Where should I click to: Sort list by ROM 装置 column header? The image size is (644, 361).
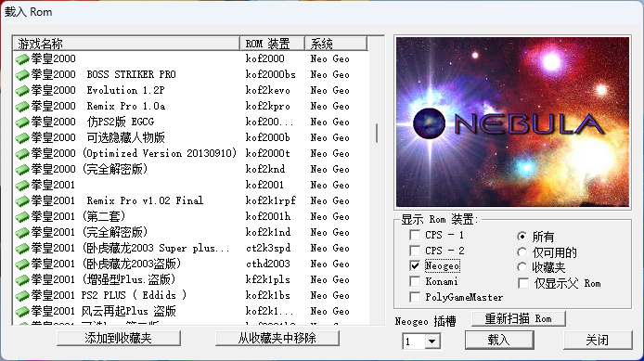point(272,44)
